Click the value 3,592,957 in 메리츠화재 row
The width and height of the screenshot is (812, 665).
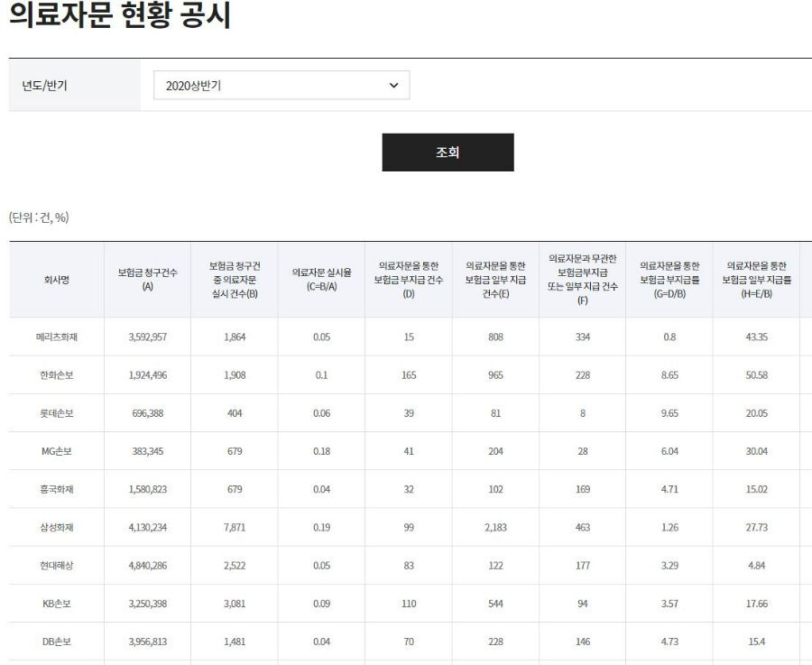click(x=148, y=337)
